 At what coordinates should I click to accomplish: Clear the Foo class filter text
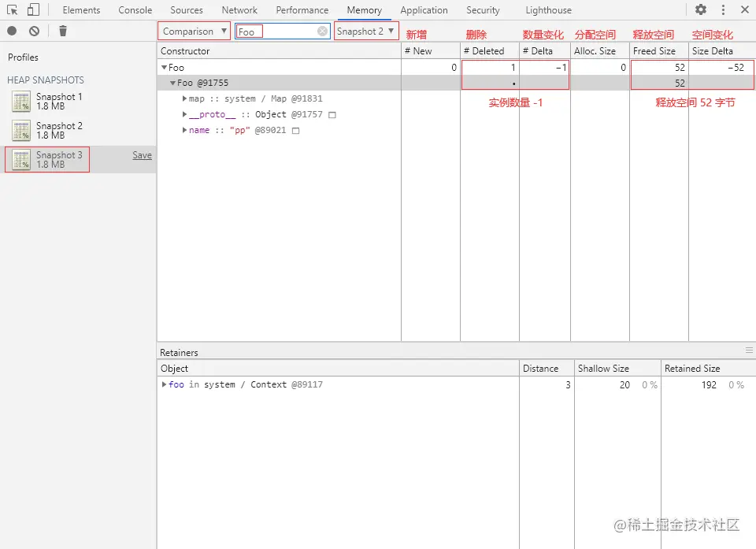coord(322,32)
